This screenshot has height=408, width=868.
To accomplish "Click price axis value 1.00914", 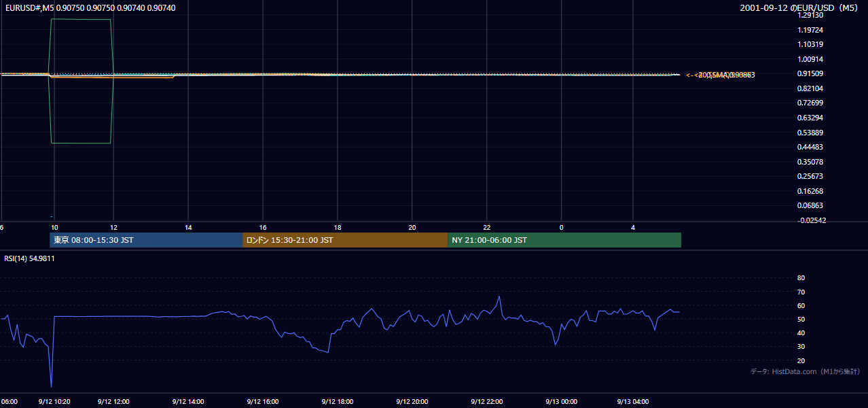I will click(x=810, y=59).
